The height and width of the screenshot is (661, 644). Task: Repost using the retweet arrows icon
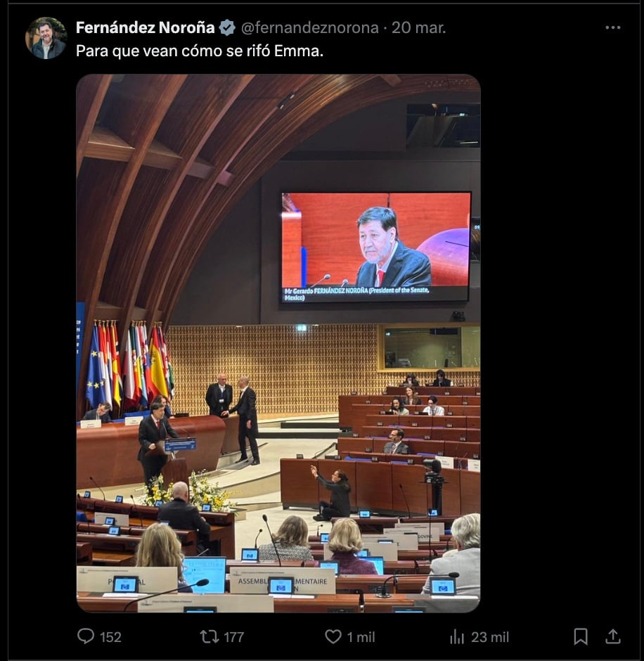tap(209, 636)
